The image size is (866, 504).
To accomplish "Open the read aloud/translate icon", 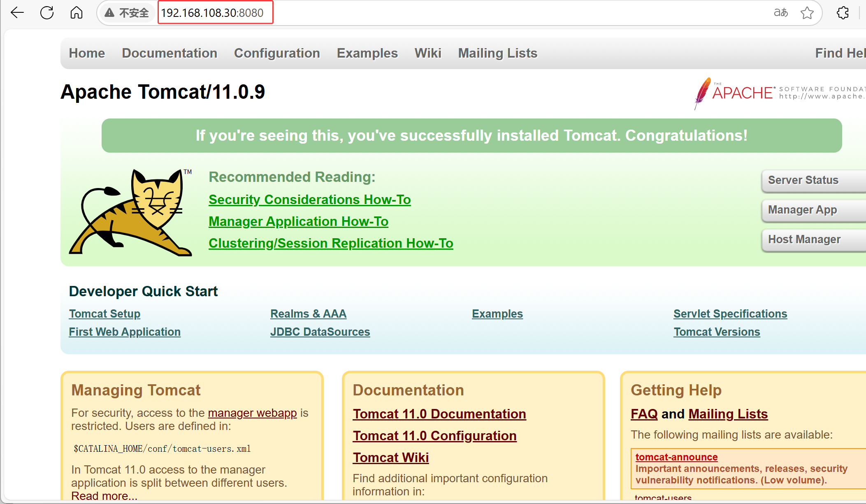I will click(780, 13).
